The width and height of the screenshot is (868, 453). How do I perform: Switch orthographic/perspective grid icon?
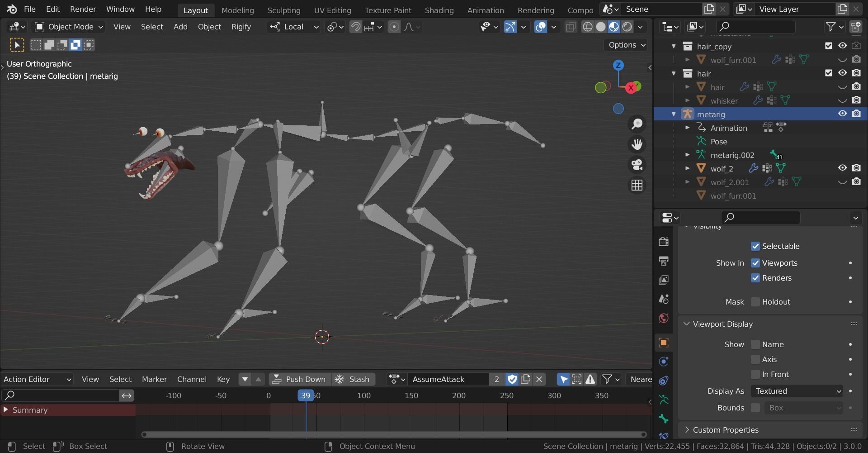[x=637, y=185]
